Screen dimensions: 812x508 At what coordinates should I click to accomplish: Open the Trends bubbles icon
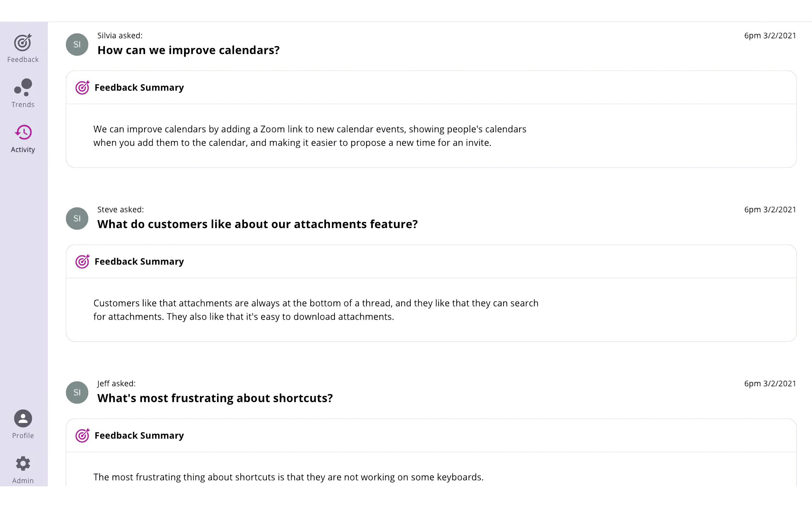[x=23, y=87]
